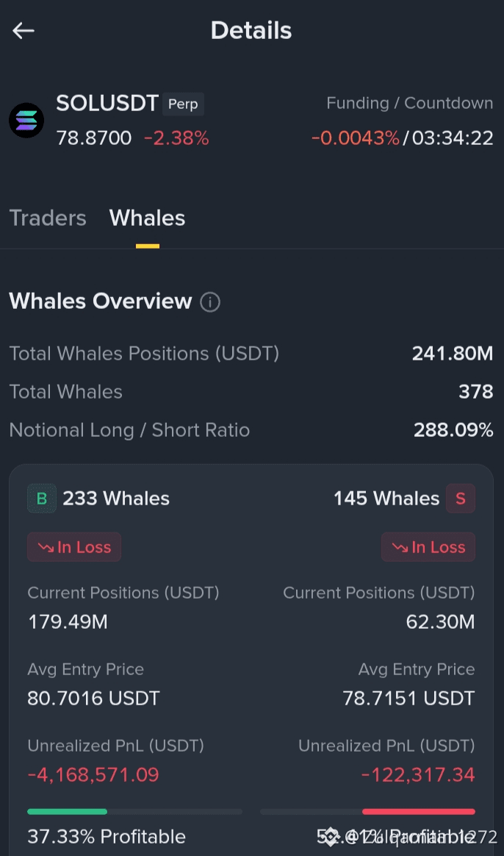Tap the long unrealized PnL -4,168,571.09
The image size is (504, 856).
[93, 774]
